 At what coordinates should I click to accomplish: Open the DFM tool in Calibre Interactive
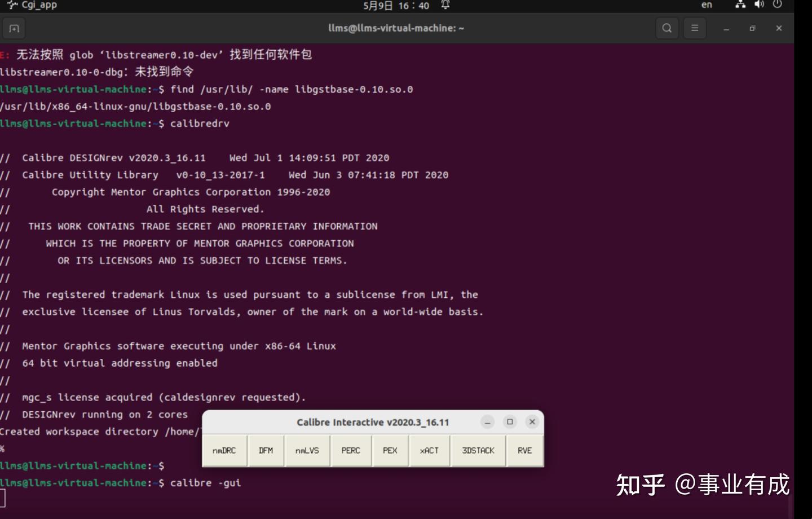click(x=266, y=450)
